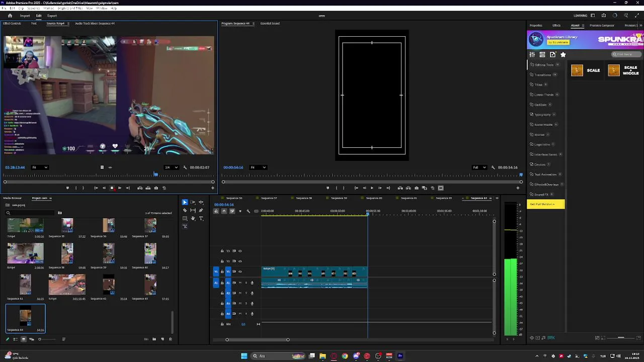The width and height of the screenshot is (644, 362).
Task: Solo audio track A1
Action: pos(246,283)
